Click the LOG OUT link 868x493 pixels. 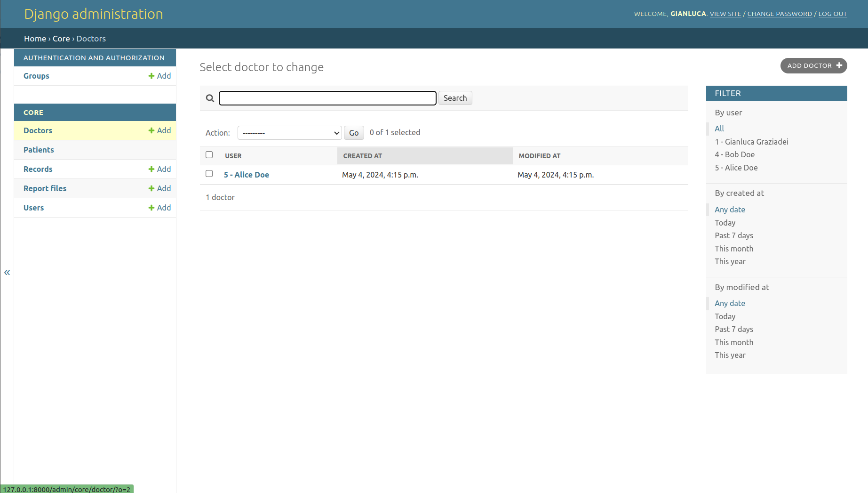(x=832, y=14)
